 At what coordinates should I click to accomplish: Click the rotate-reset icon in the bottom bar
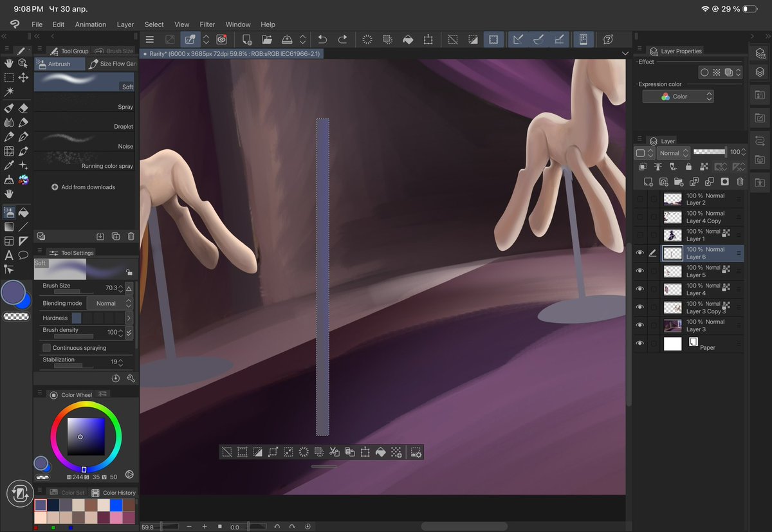(x=308, y=526)
